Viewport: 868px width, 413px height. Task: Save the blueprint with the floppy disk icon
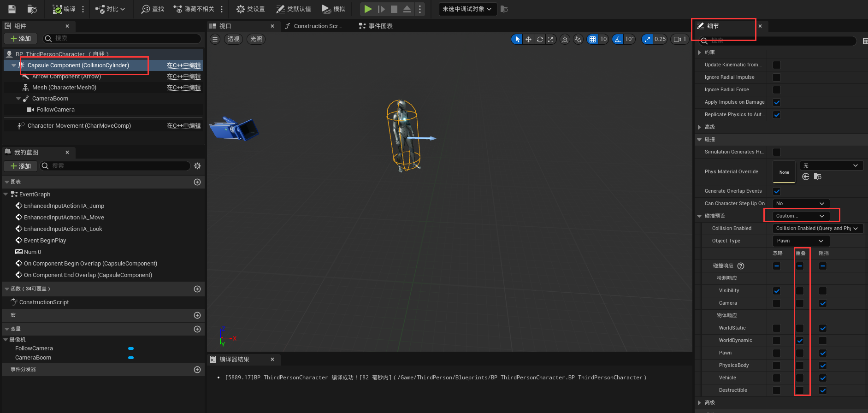tap(12, 9)
